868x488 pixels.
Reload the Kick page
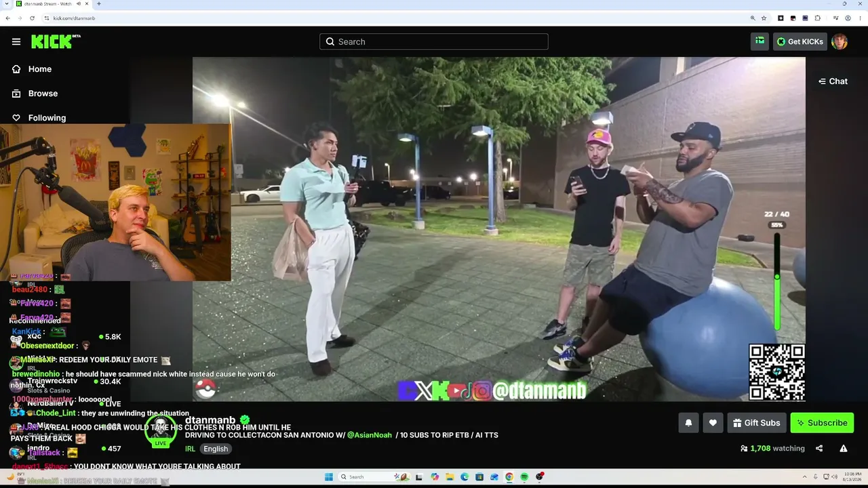(32, 18)
